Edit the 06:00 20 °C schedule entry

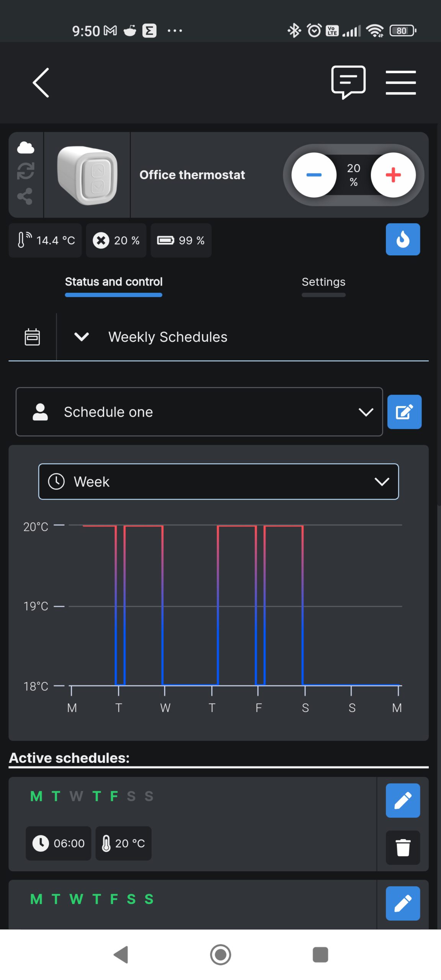(x=403, y=800)
